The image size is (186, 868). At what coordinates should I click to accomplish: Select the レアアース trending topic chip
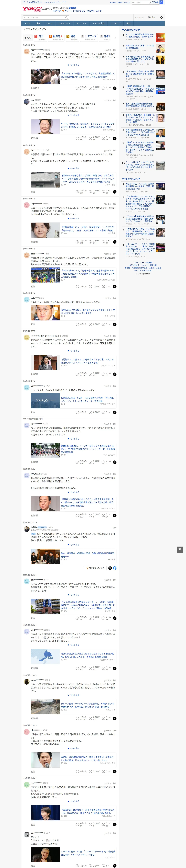pos(89,38)
